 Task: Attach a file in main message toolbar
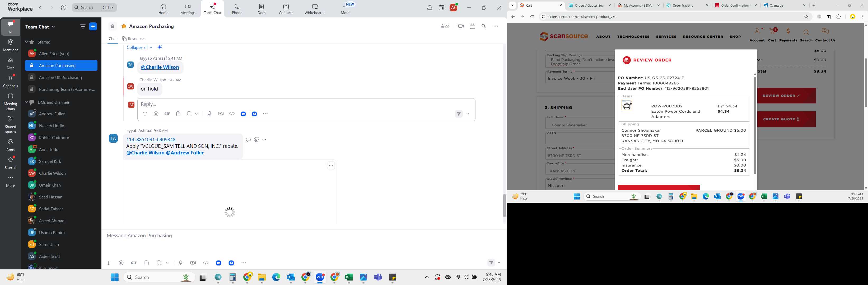(x=147, y=263)
